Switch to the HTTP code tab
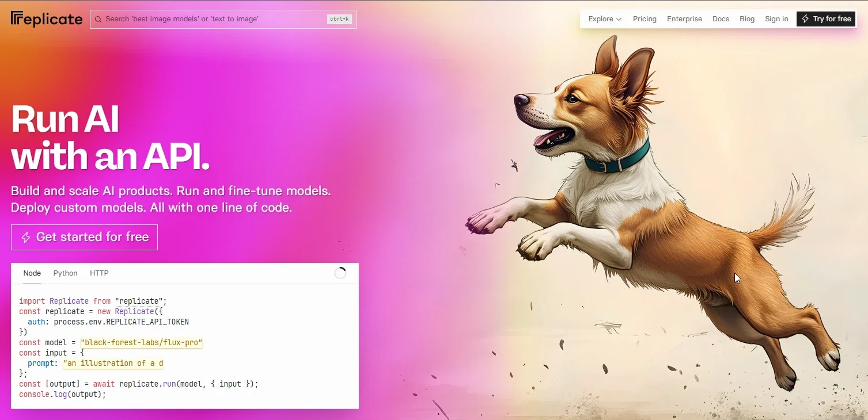 point(99,273)
